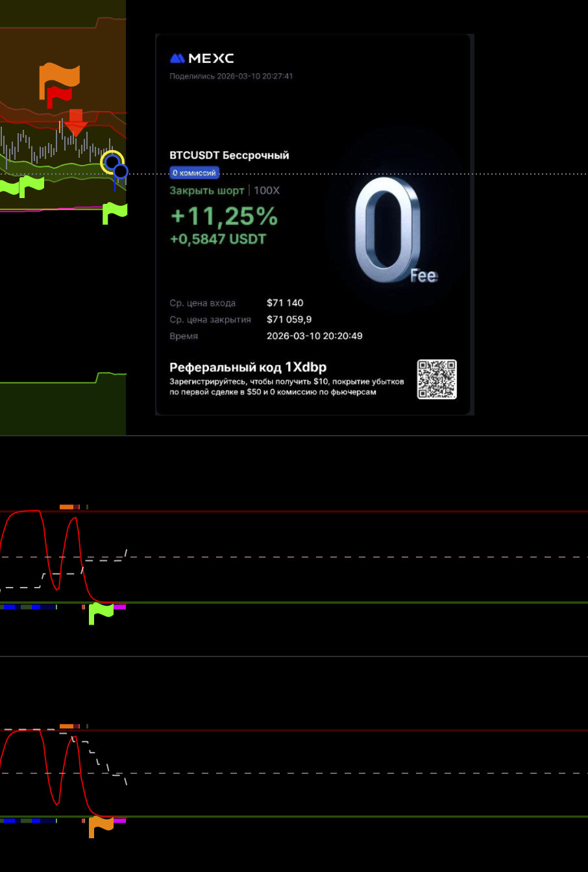588x872 pixels.
Task: Click the green flag at the price chart's bottom-right
Action: (x=115, y=212)
